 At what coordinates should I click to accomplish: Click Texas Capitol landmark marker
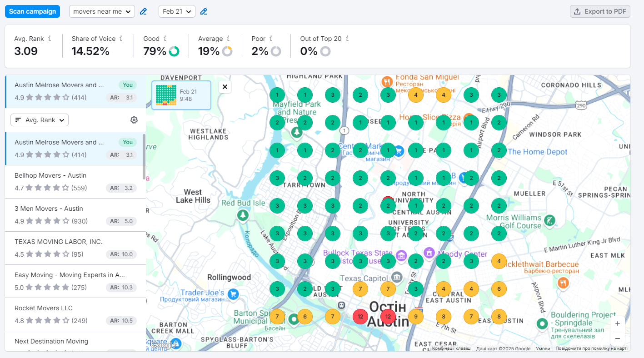397,277
